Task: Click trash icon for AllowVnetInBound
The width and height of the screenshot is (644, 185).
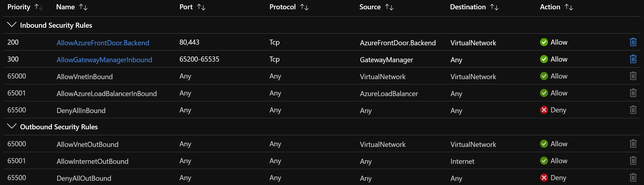Action: 633,76
